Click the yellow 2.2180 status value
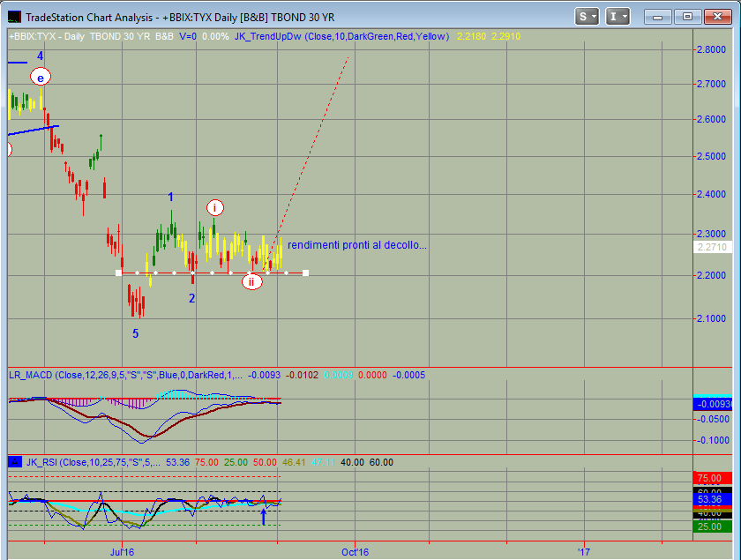Screen dimensions: 741x560 tap(471, 36)
